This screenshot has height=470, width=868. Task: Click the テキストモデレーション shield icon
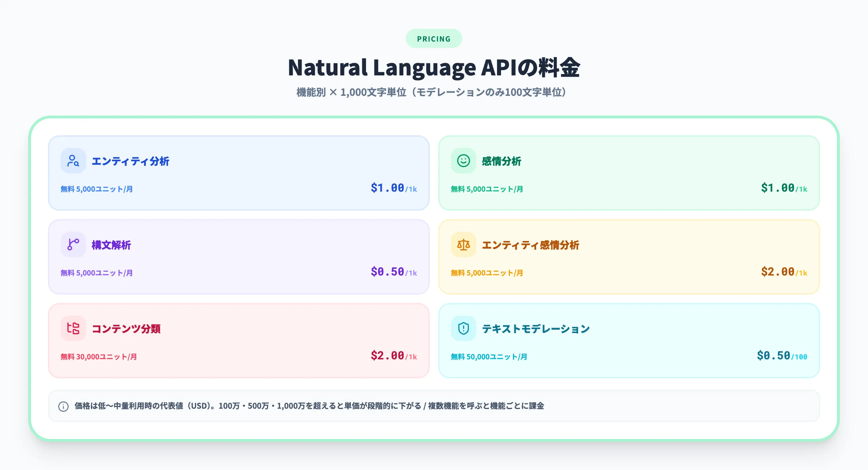tap(463, 328)
